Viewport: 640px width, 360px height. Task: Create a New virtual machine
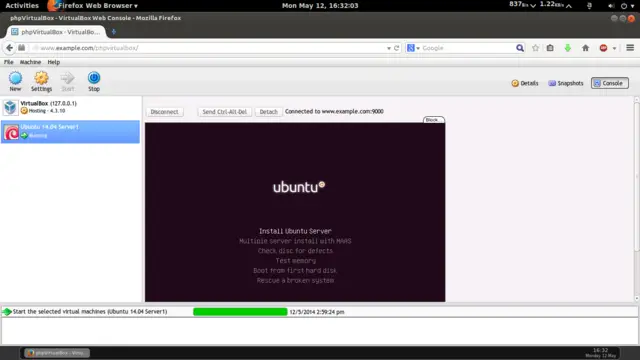[15, 81]
